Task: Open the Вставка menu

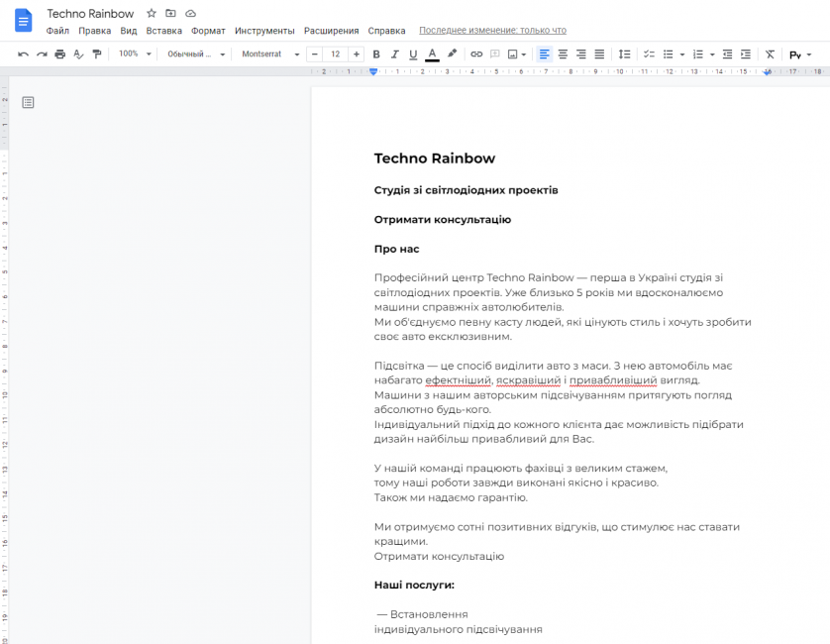Action: pos(164,31)
